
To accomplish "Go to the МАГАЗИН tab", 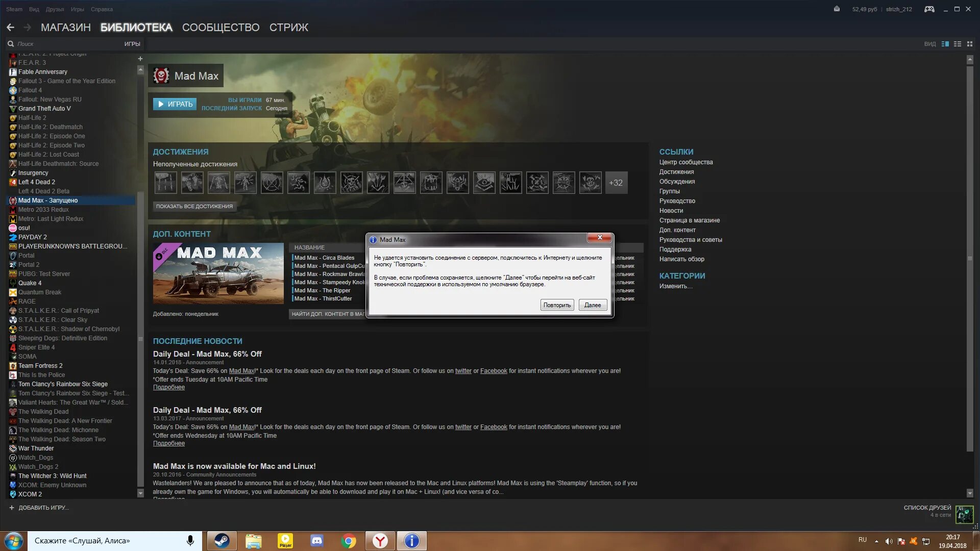I will tap(66, 28).
